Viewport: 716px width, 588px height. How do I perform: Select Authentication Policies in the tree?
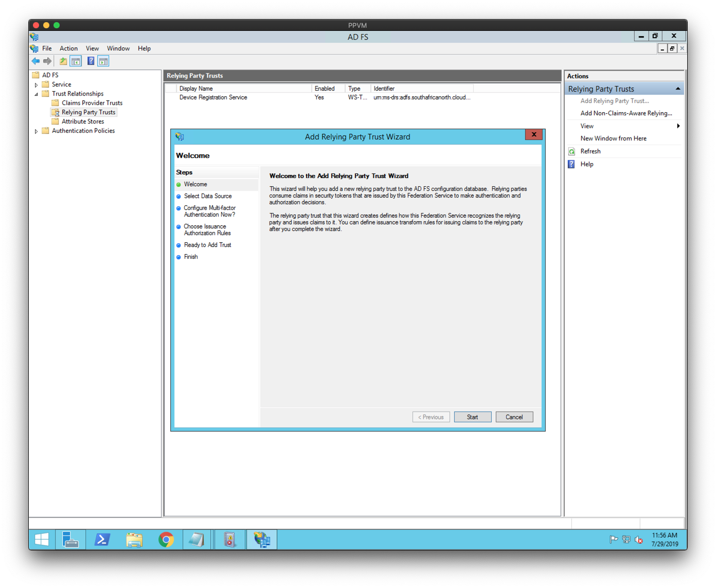[x=83, y=131]
